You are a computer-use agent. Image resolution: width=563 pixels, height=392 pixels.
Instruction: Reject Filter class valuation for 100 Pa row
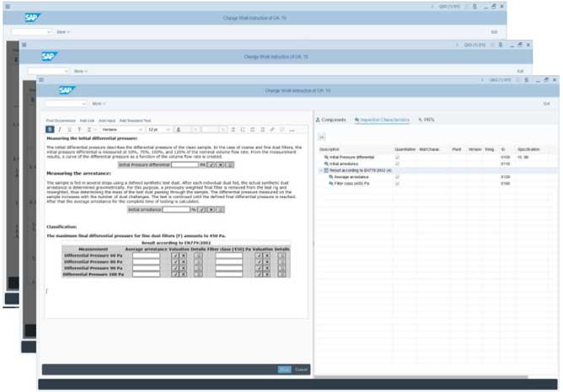[267, 274]
